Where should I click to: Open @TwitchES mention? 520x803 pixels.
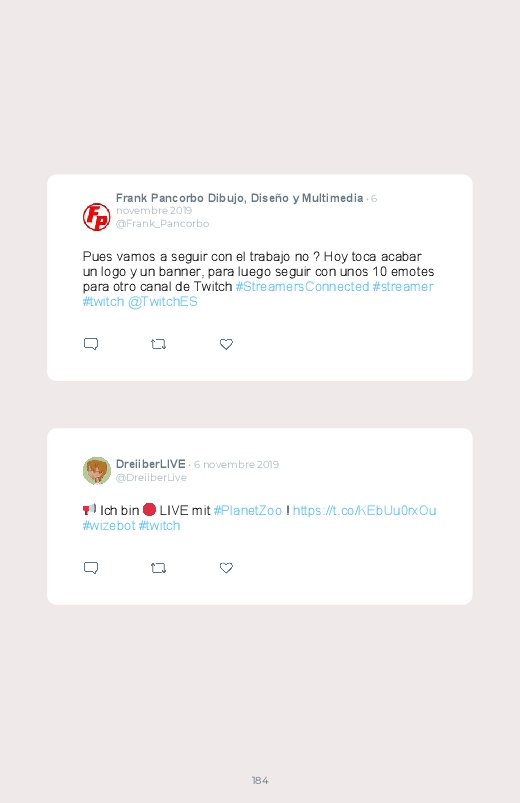162,302
